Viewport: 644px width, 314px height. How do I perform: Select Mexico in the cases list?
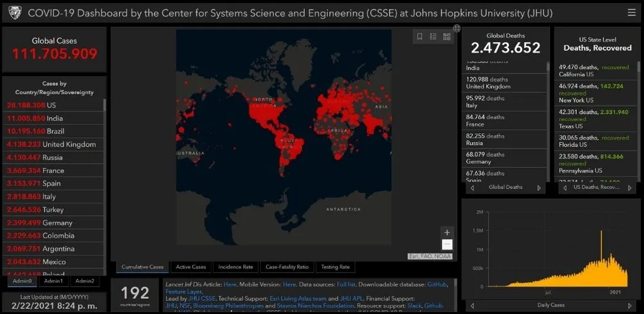point(53,262)
